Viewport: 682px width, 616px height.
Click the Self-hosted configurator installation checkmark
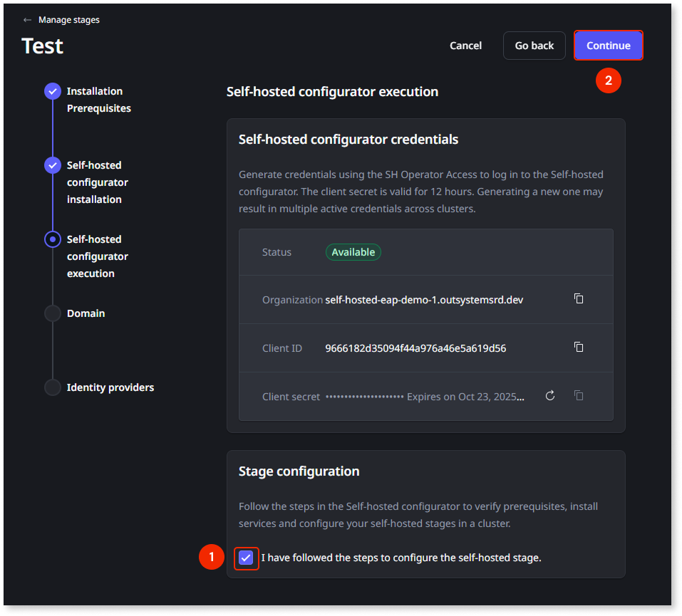coord(53,165)
